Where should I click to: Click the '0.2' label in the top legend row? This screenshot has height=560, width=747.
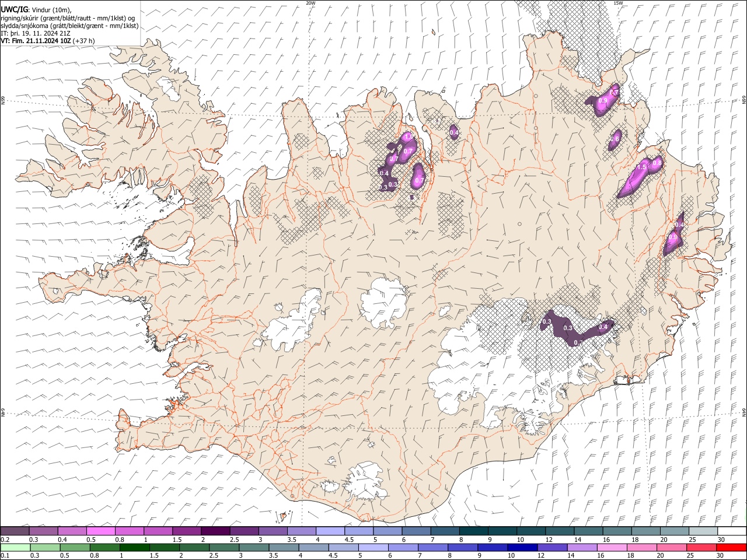point(5,539)
